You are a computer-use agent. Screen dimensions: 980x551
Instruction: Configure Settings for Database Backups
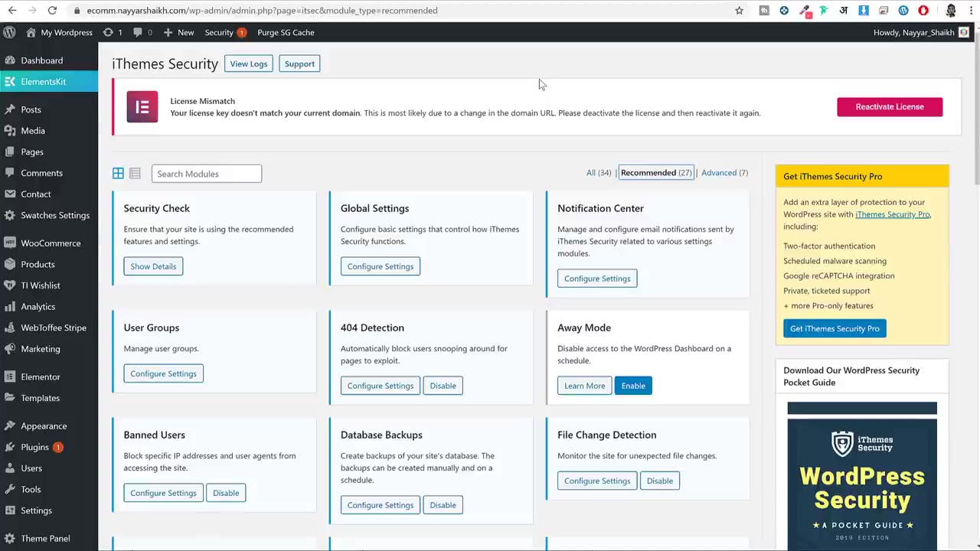381,505
